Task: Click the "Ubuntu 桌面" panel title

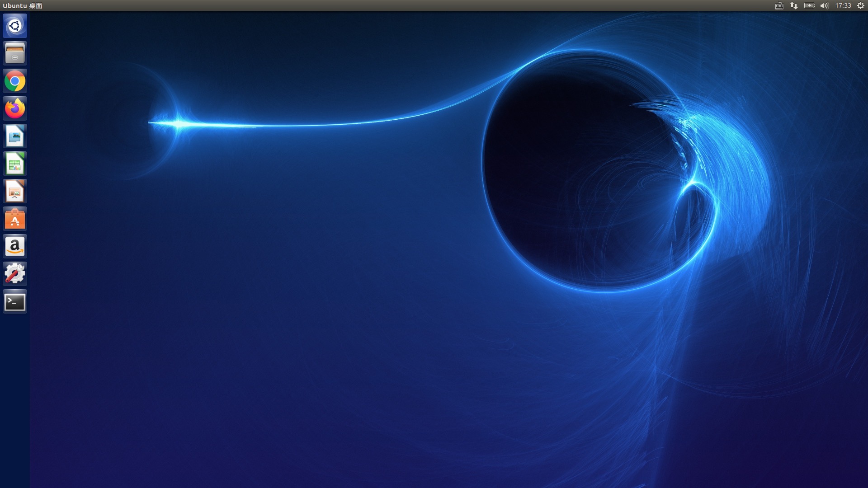Action: click(23, 6)
